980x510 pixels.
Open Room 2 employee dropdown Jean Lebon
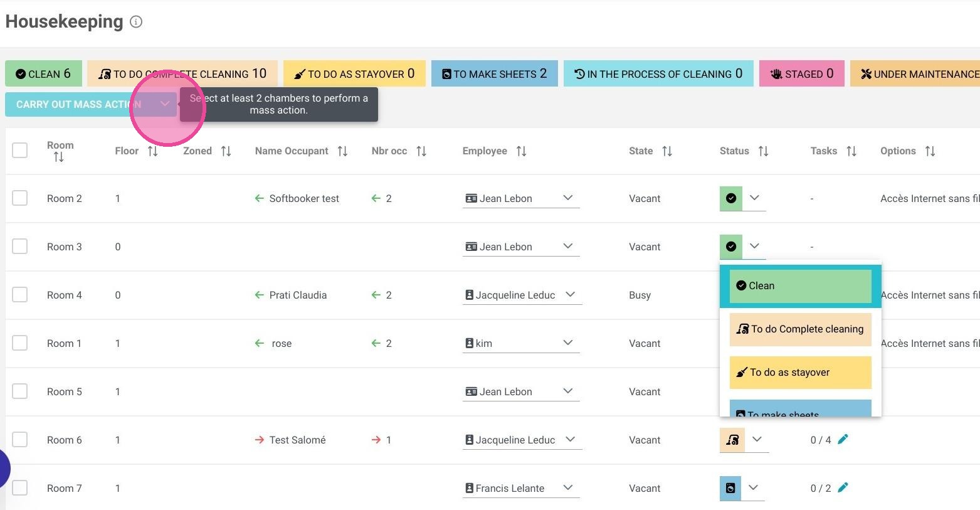tap(521, 198)
